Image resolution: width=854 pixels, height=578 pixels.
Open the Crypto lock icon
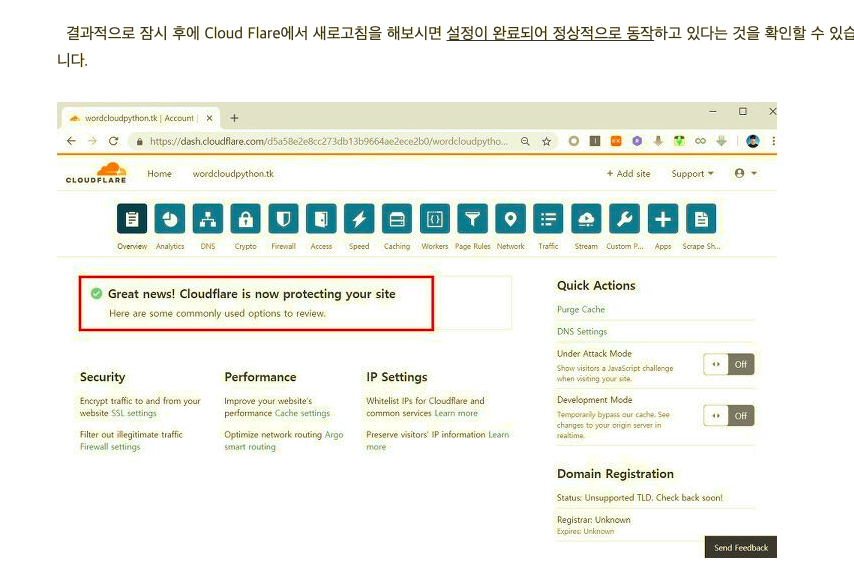[x=246, y=219]
